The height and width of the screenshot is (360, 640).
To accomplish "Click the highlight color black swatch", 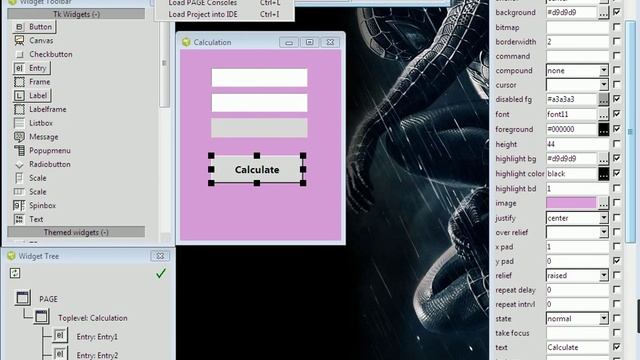I will pyautogui.click(x=603, y=174).
